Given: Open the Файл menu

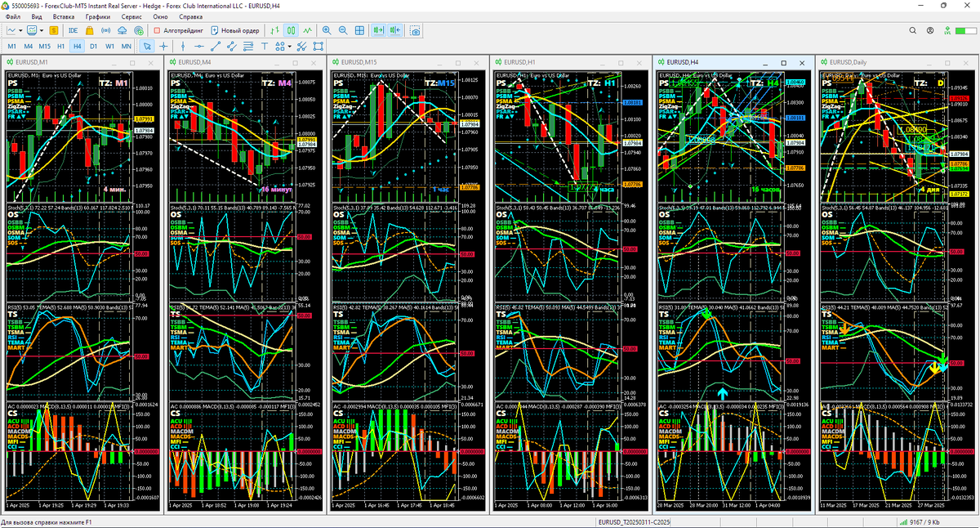Looking at the screenshot, I should pos(13,16).
